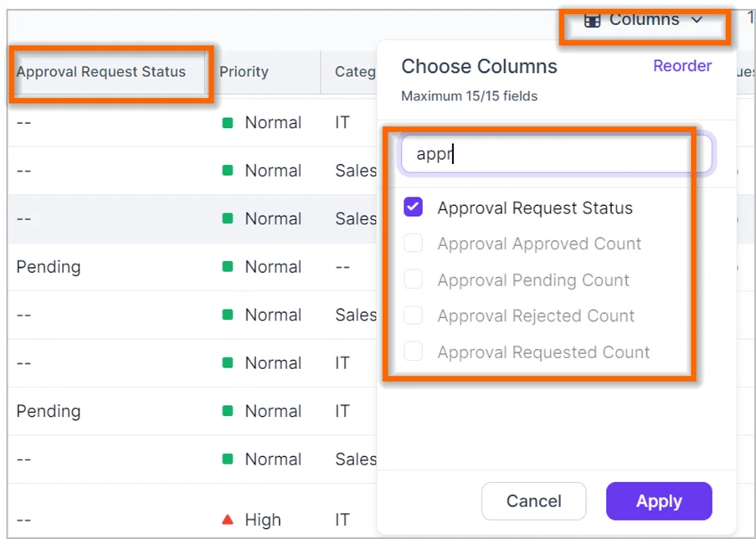The height and width of the screenshot is (539, 756).
Task: Uncheck Approval Request Status checkbox
Action: [x=413, y=208]
